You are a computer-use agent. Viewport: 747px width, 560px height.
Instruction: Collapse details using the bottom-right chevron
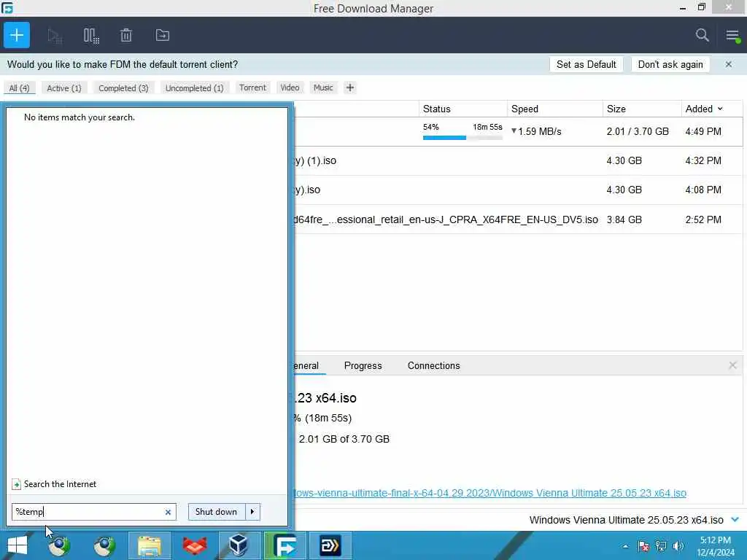click(735, 519)
